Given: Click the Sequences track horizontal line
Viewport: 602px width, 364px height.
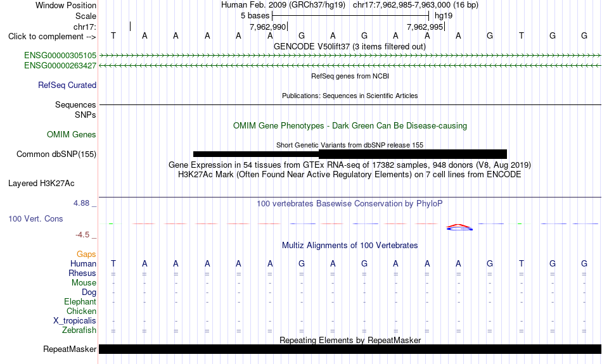Looking at the screenshot, I should (350, 104).
